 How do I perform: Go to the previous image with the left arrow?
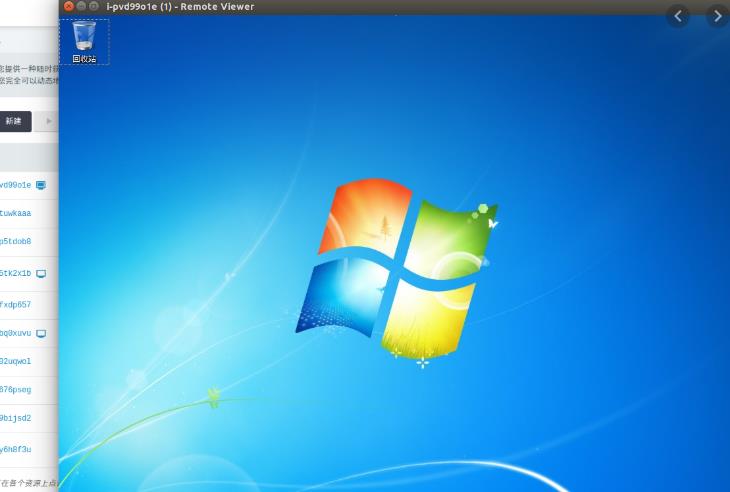coord(678,17)
